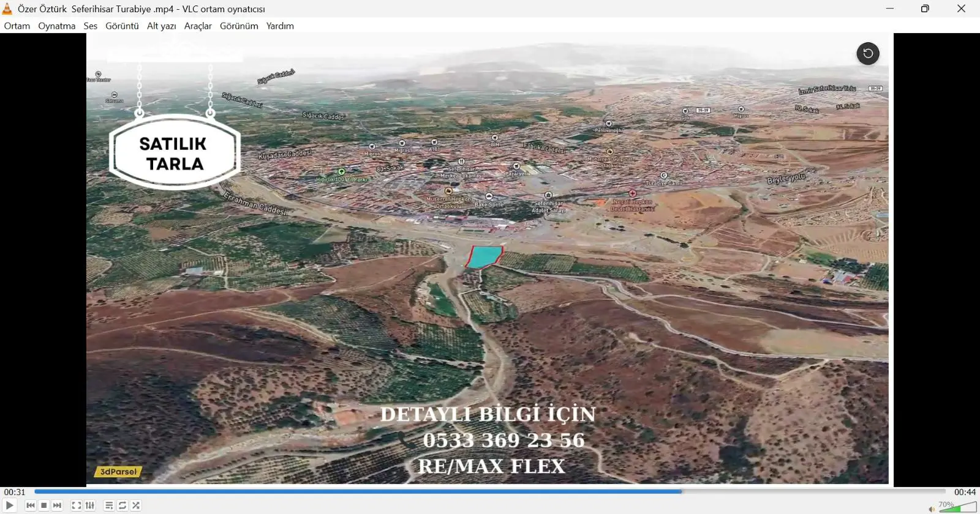The height and width of the screenshot is (514, 980).
Task: Adjust the volume slider at 70%
Action: [x=958, y=507]
